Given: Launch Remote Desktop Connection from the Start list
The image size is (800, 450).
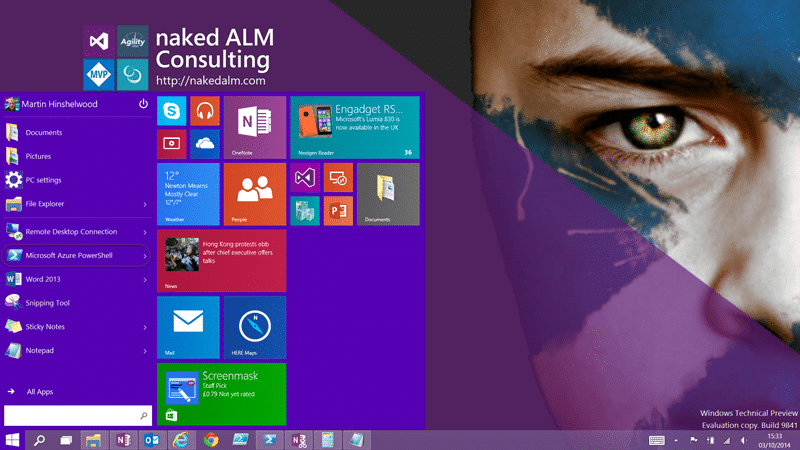Looking at the screenshot, I should 71,232.
